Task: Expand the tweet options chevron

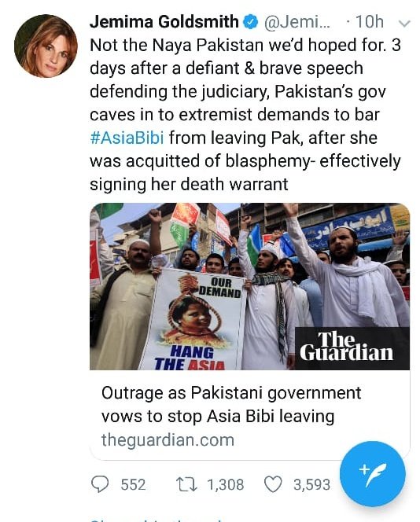Action: pos(404,24)
